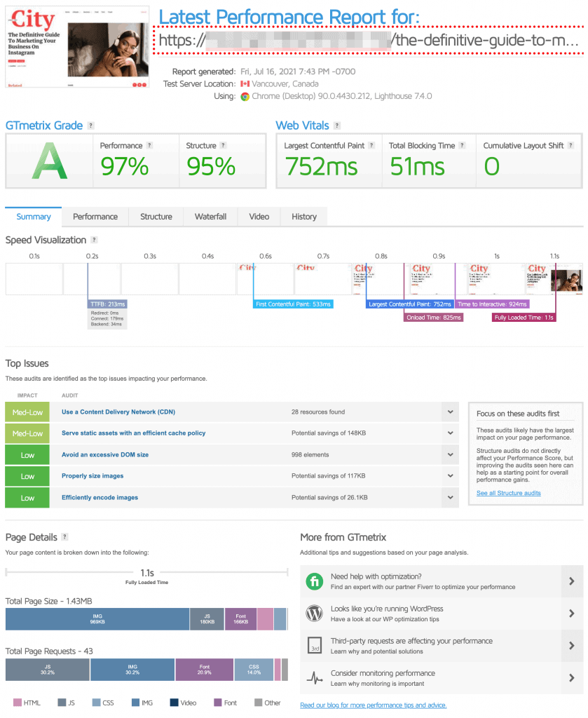
Task: Expand the Avoid an excessive DOM size row
Action: pos(451,455)
